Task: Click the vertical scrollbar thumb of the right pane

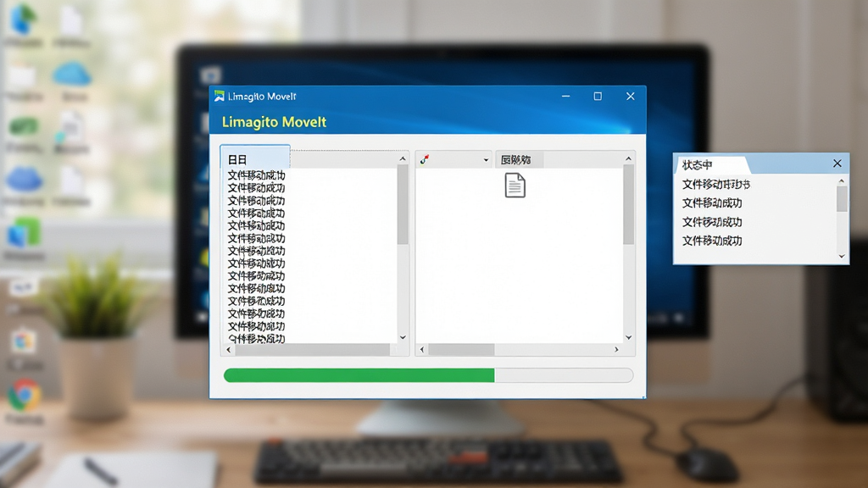Action: pos(628,205)
